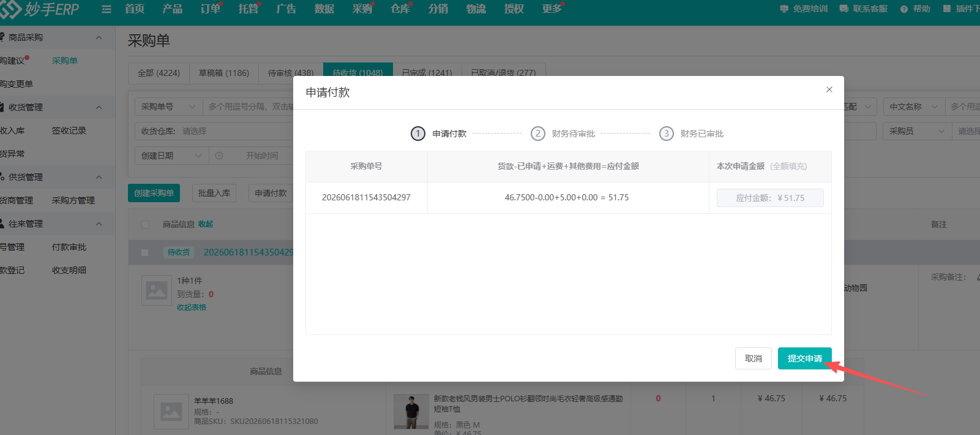Toggle the sidebar hamburger menu icon
Image resolution: width=980 pixels, height=435 pixels.
click(107, 9)
